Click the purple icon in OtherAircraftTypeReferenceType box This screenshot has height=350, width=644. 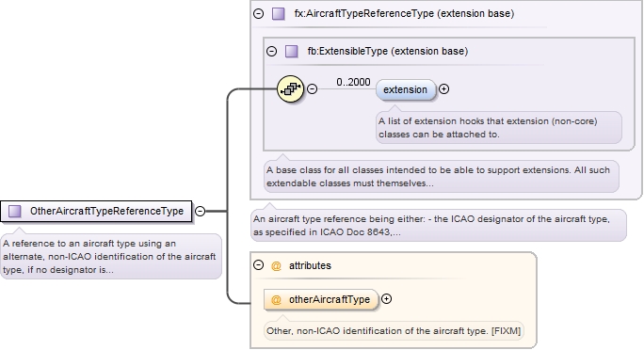[15, 212]
